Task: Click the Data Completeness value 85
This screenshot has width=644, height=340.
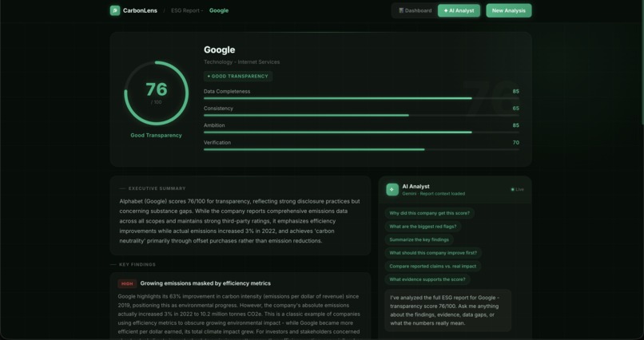Action: pyautogui.click(x=515, y=92)
